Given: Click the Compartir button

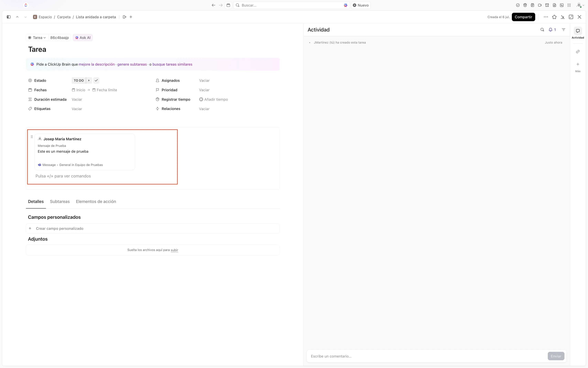Looking at the screenshot, I should click(x=523, y=17).
